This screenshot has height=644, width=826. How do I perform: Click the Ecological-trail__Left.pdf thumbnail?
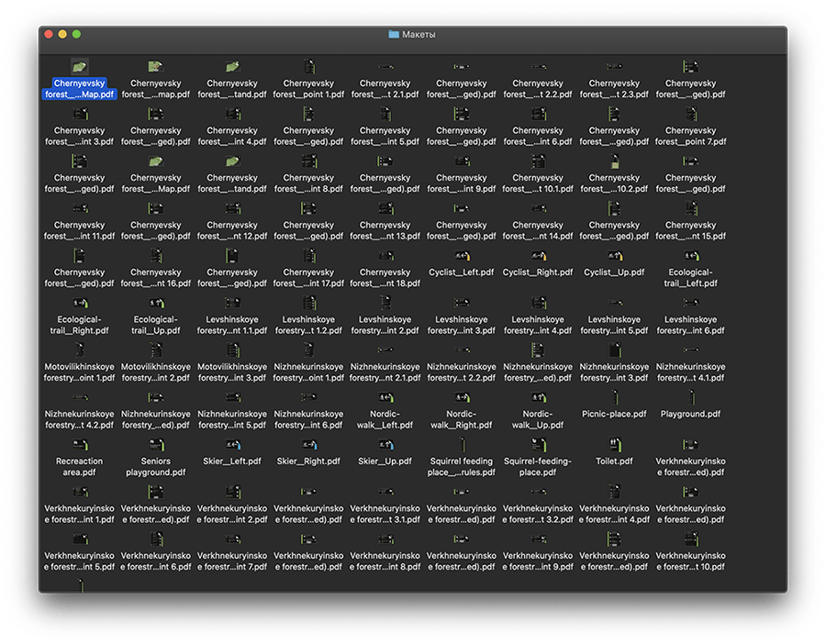(x=690, y=256)
